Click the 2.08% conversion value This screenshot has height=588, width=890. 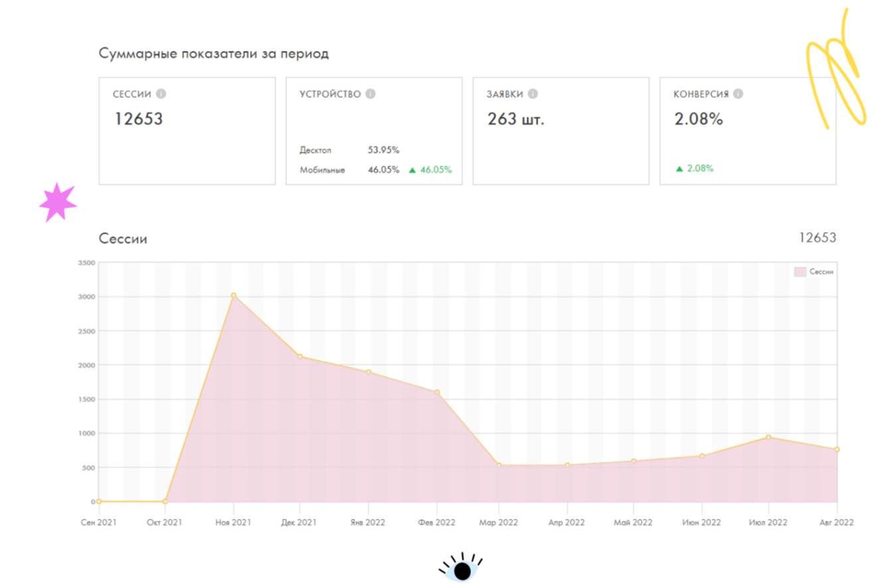coord(698,119)
